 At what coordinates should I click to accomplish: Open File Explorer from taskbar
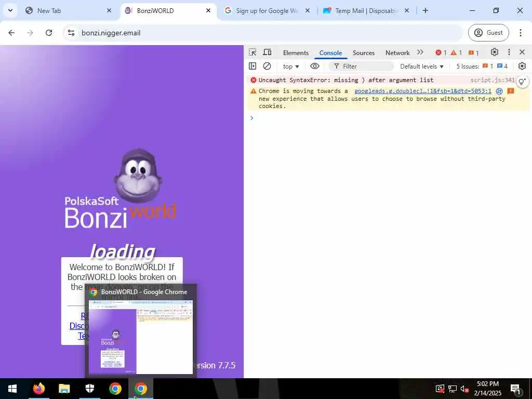coord(64,389)
